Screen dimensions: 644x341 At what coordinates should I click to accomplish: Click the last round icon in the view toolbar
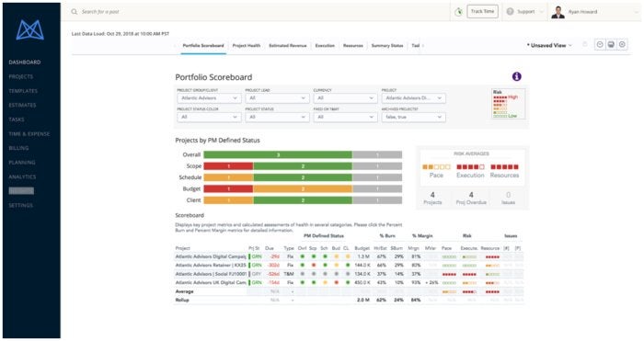(622, 45)
